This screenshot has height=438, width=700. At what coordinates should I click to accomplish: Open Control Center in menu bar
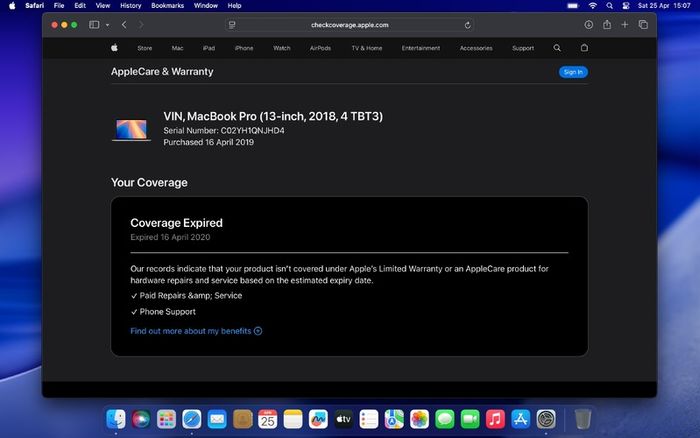pos(626,6)
